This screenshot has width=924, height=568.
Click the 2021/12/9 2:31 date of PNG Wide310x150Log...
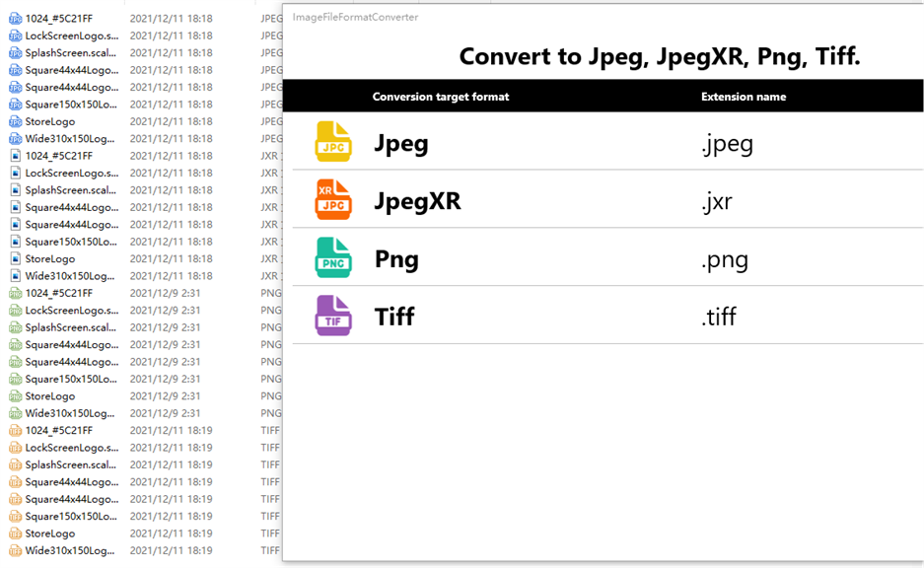coord(165,413)
